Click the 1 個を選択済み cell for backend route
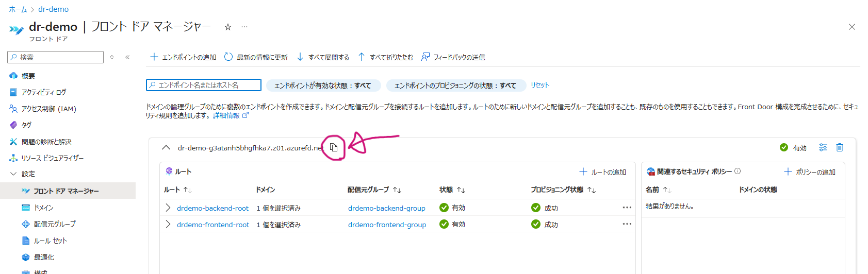This screenshot has width=868, height=274. point(279,209)
